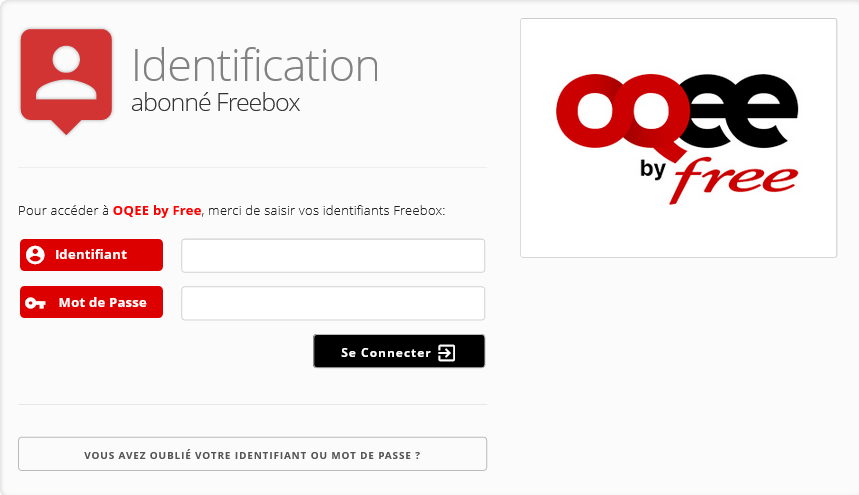The image size is (859, 495).
Task: Click the red Mot de Passe label
Action: [x=102, y=303]
